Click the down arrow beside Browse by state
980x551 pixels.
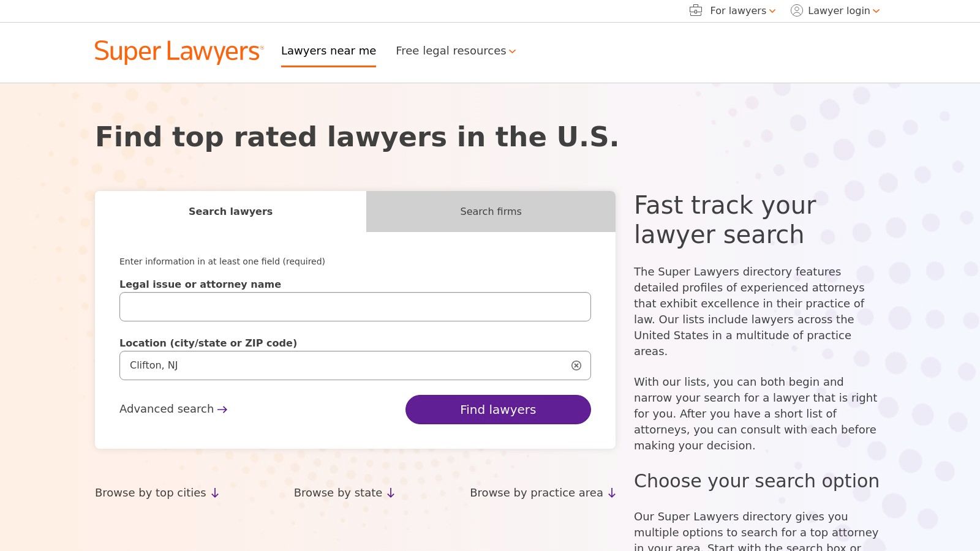click(x=391, y=493)
